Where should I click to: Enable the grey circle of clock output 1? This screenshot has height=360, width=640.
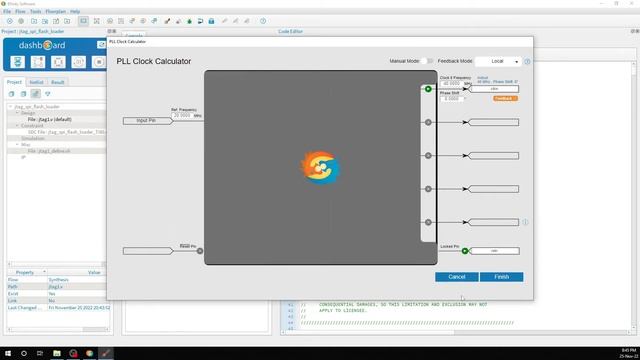click(428, 122)
